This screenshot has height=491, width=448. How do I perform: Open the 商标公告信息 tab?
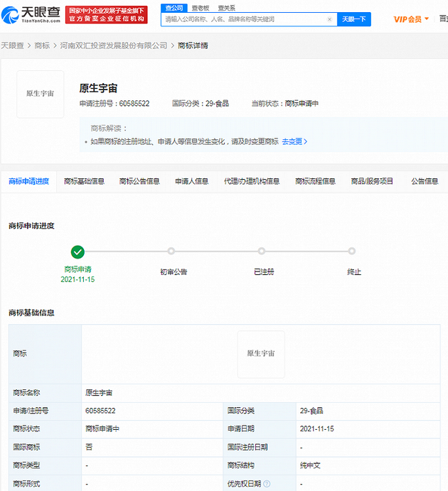[x=139, y=181]
